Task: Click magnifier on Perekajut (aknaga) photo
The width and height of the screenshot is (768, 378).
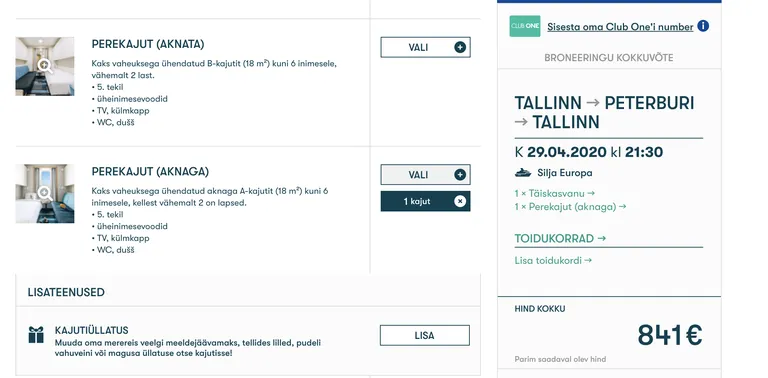Action: 45,193
